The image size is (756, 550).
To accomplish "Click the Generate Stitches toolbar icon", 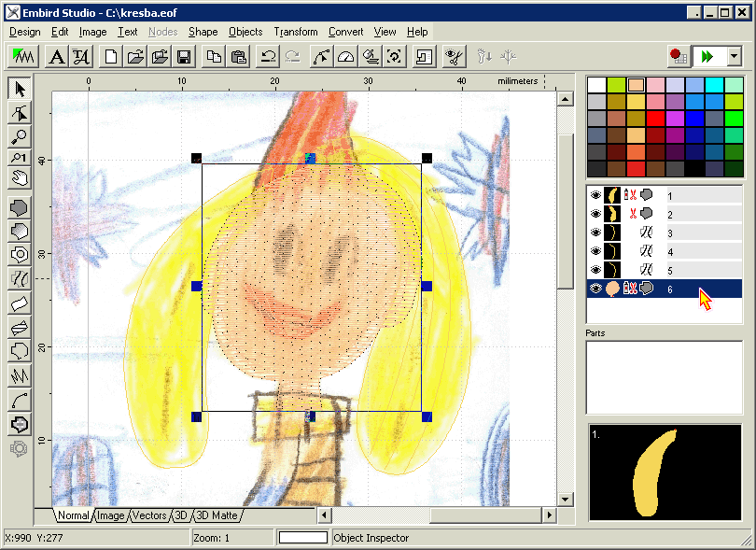I will coord(22,56).
